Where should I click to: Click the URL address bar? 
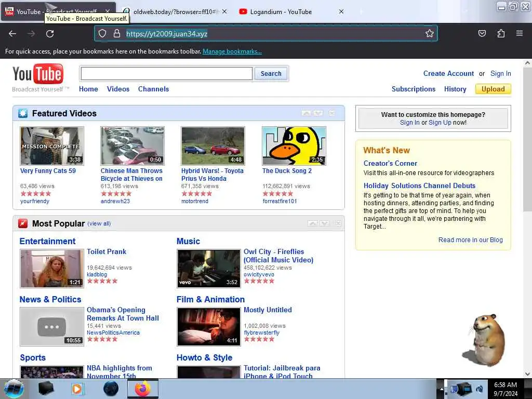click(265, 33)
